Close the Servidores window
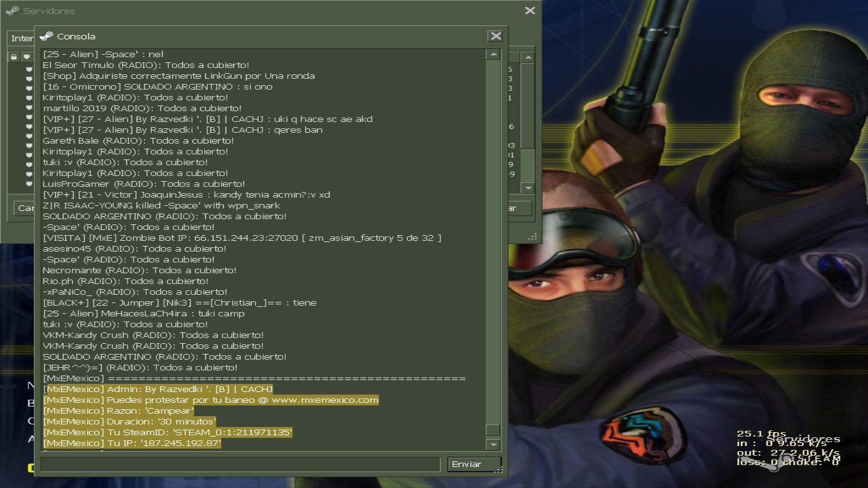The height and width of the screenshot is (488, 868). tap(530, 10)
